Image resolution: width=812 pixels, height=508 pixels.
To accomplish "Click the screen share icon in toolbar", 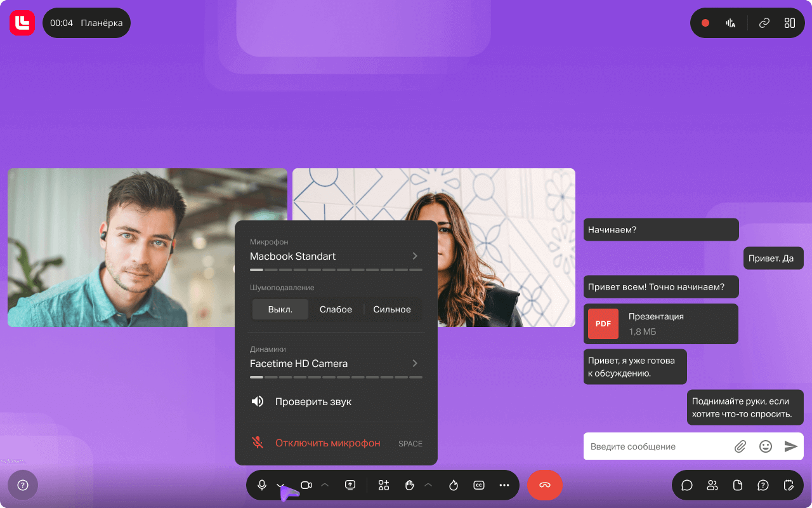I will pyautogui.click(x=350, y=485).
